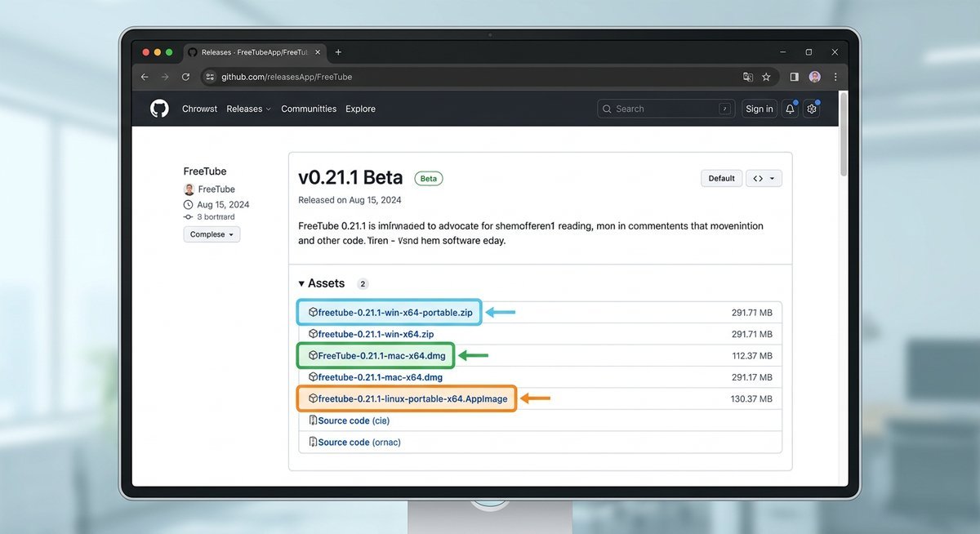
Task: Click the translate icon in the address bar
Action: click(748, 77)
